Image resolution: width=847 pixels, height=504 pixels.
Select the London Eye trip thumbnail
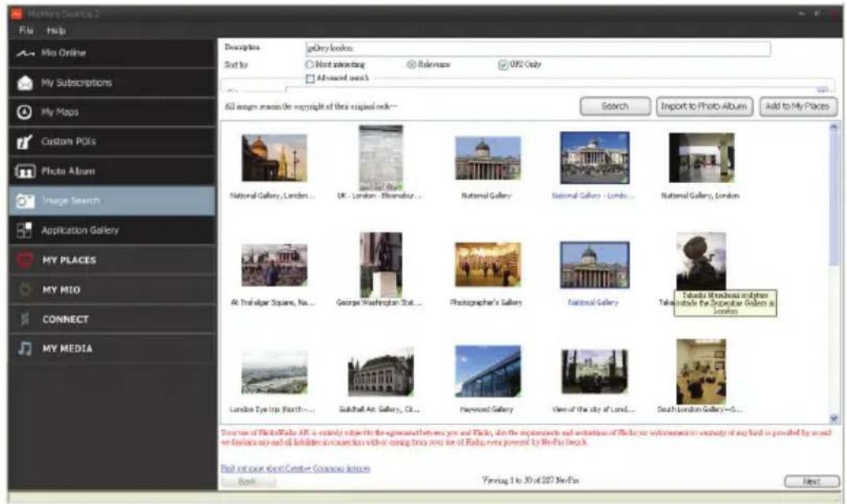[274, 372]
